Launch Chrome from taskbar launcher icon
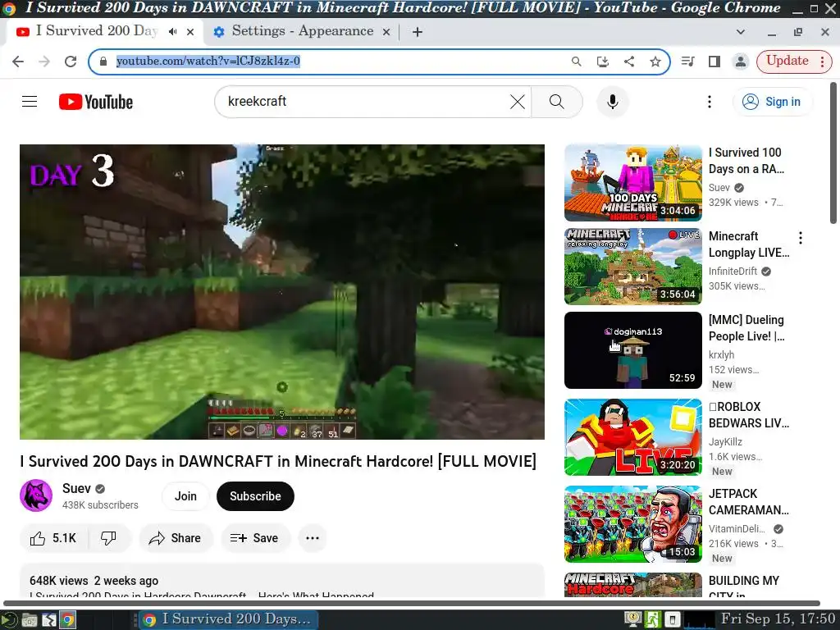This screenshot has width=840, height=630. click(x=67, y=620)
